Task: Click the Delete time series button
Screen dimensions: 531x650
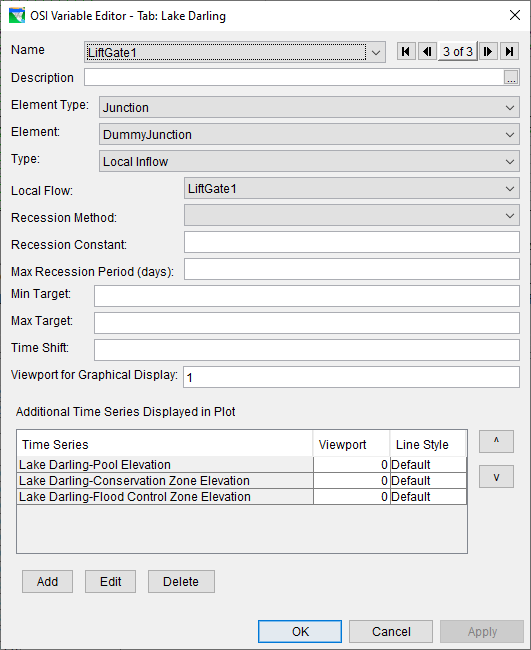Action: [x=181, y=582]
